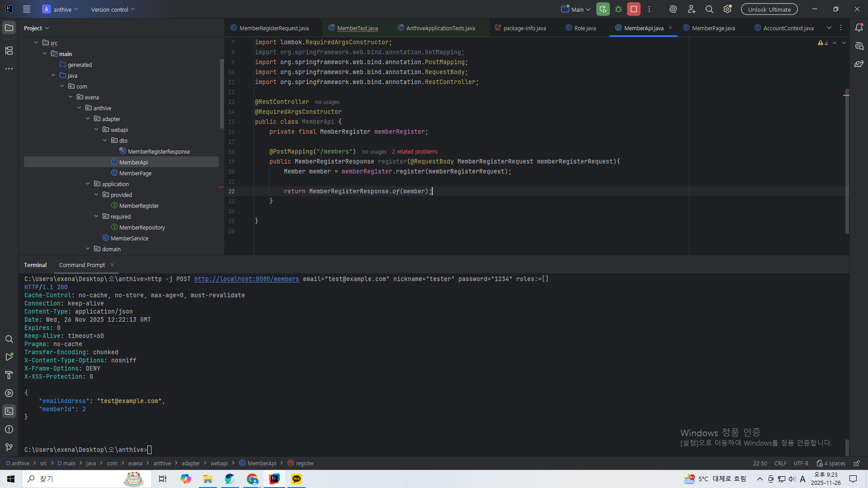
Task: Click the Stop application button
Action: point(633,9)
